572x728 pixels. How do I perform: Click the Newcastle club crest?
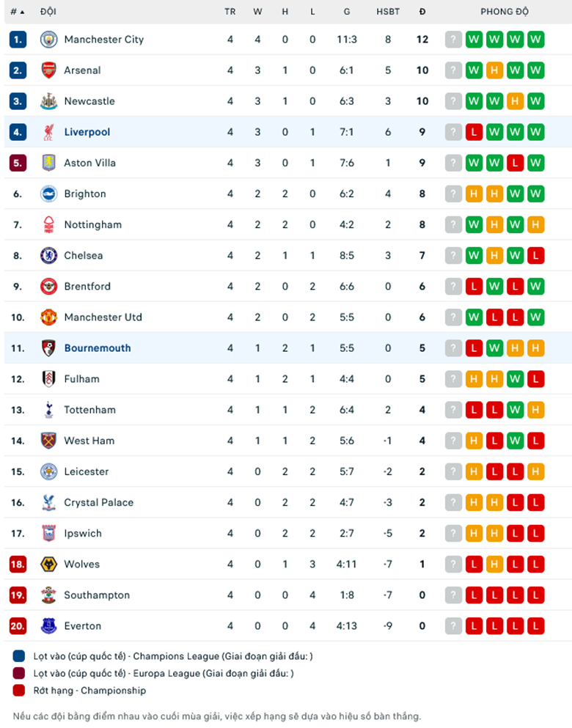[x=48, y=101]
